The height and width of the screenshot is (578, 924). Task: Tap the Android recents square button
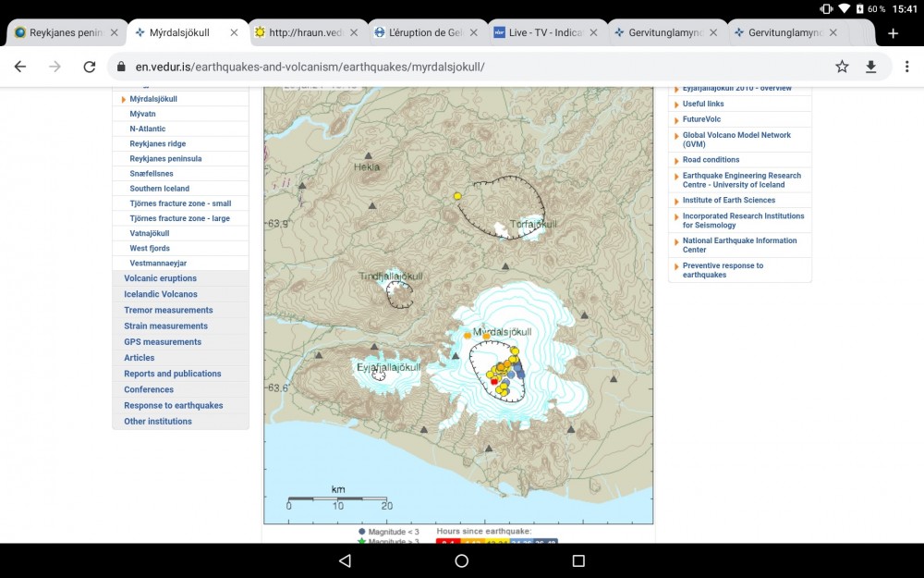[x=578, y=560]
